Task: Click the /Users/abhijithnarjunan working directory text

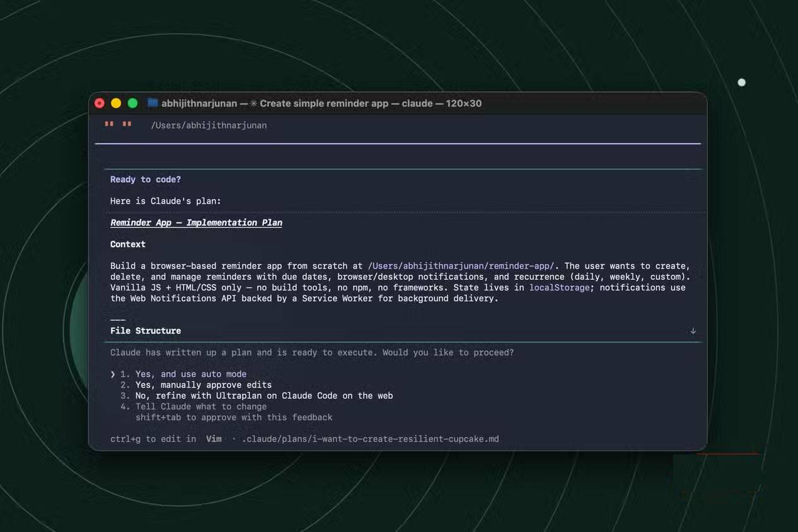Action: click(x=209, y=125)
